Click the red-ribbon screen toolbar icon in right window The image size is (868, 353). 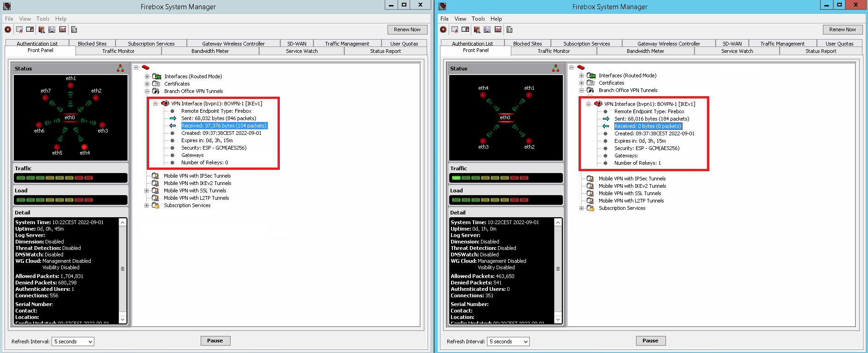click(x=455, y=29)
